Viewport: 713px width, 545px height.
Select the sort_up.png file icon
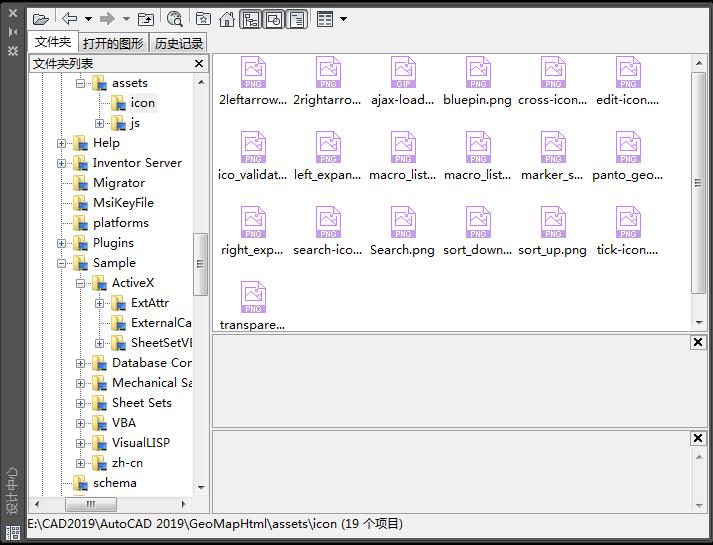(x=553, y=222)
